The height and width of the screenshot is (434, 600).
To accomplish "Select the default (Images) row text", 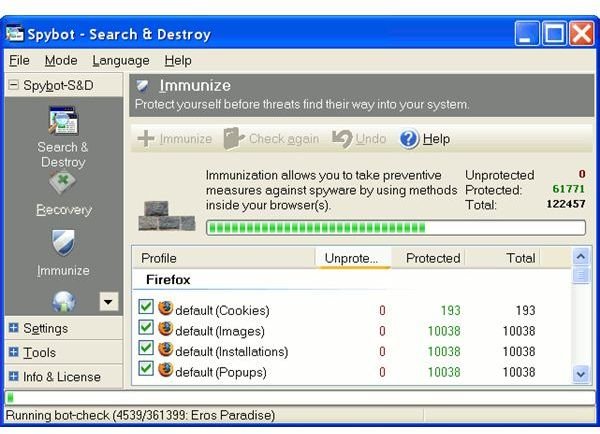I will click(x=220, y=331).
